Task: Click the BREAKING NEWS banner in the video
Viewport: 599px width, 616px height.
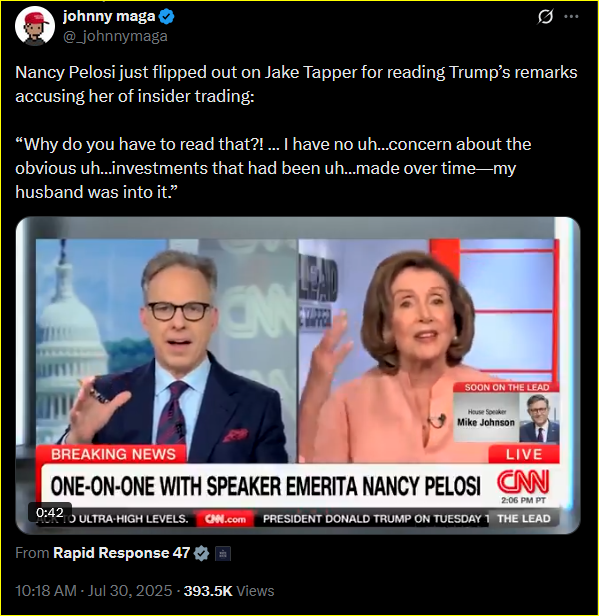Action: [113, 454]
